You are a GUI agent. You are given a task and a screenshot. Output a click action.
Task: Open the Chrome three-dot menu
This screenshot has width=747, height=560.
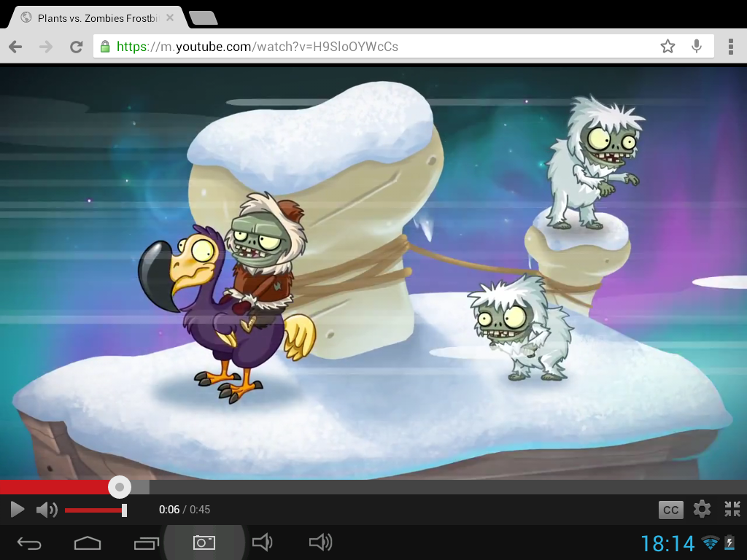tap(731, 47)
